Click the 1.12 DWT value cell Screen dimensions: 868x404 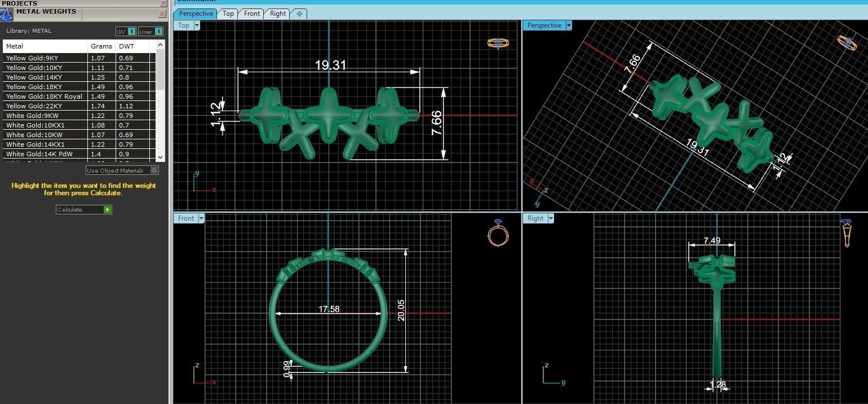[133, 106]
